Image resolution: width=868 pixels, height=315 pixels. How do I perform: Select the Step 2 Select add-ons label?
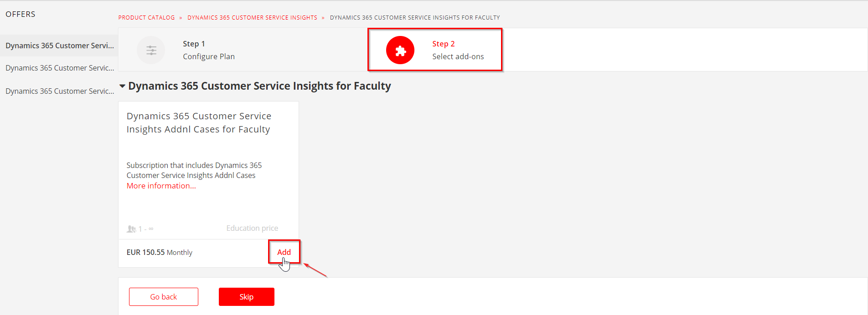pos(458,50)
